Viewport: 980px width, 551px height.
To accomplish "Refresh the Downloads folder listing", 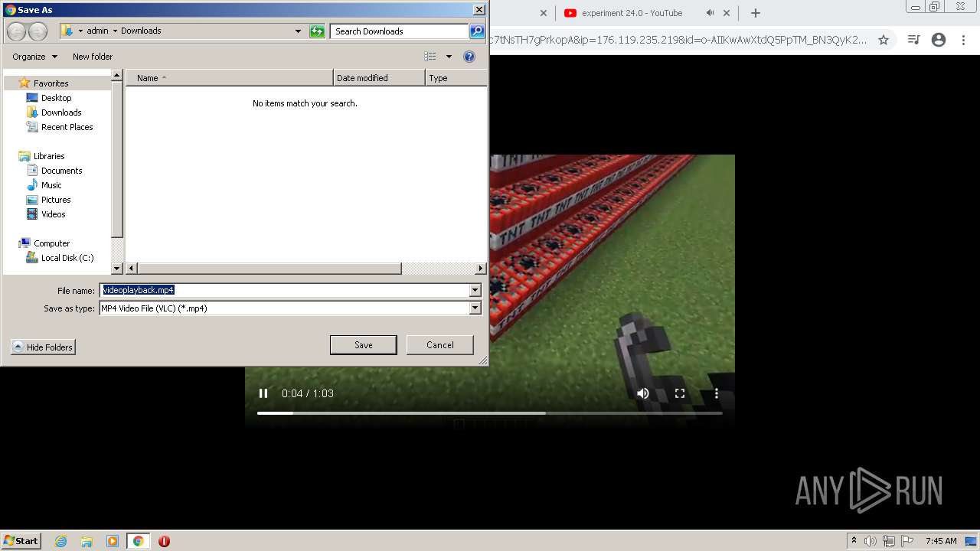I will tap(317, 31).
